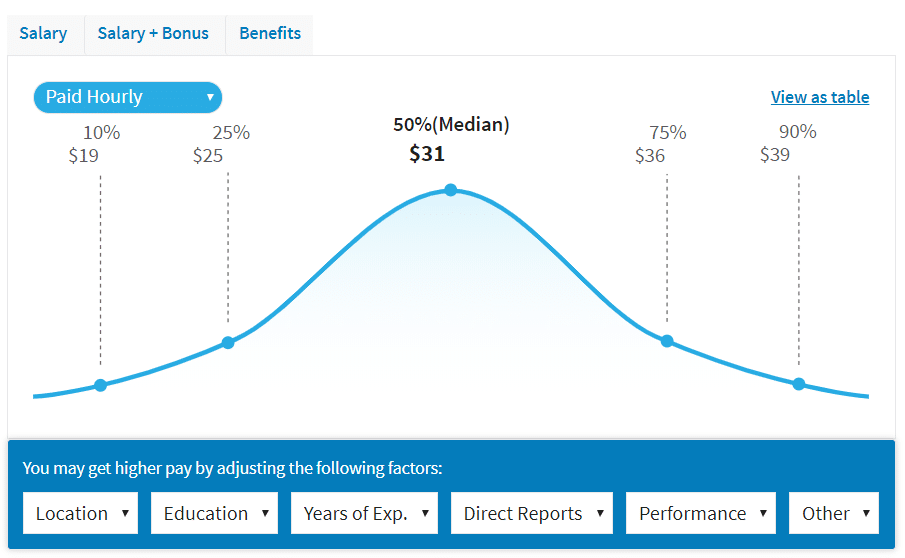
Task: Select the Benefits tab
Action: (270, 34)
